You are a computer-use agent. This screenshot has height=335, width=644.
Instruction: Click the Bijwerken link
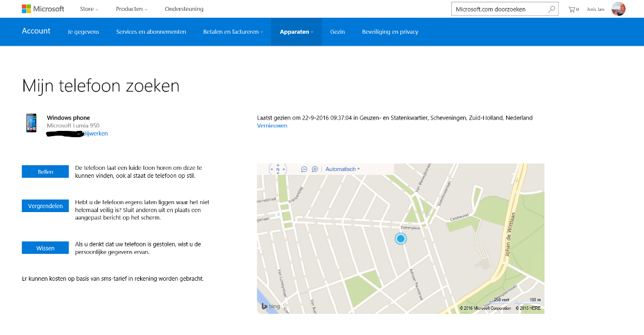pyautogui.click(x=96, y=133)
